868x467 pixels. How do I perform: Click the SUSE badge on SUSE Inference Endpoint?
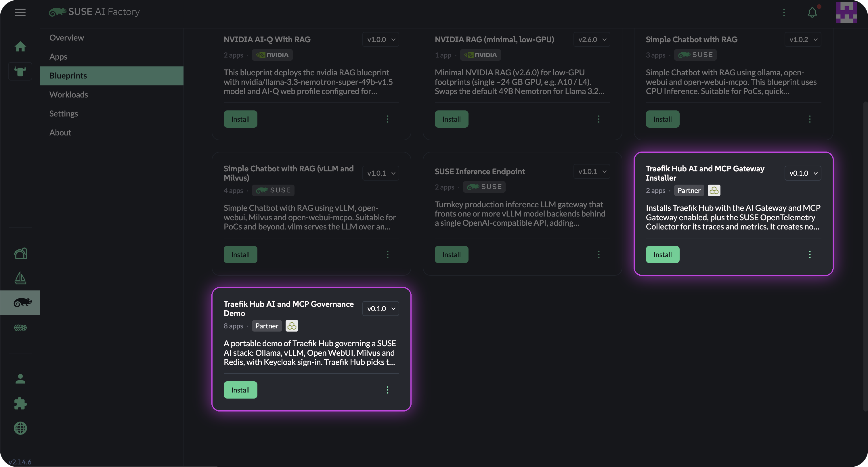[x=484, y=187]
